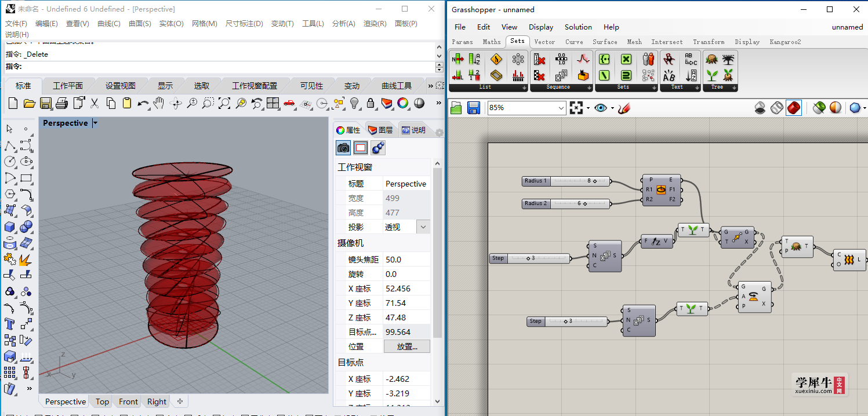Switch to the Front viewport tab
The height and width of the screenshot is (416, 868).
click(128, 402)
